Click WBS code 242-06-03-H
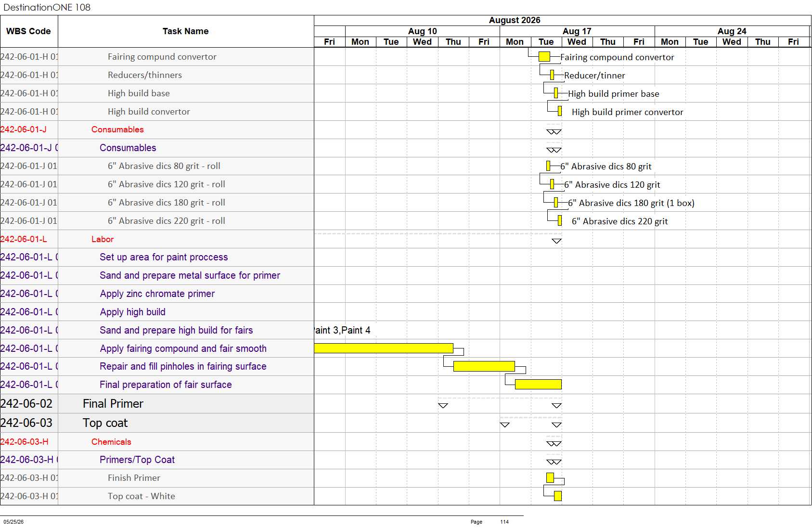Viewport: 812px width, 528px height. pyautogui.click(x=25, y=442)
